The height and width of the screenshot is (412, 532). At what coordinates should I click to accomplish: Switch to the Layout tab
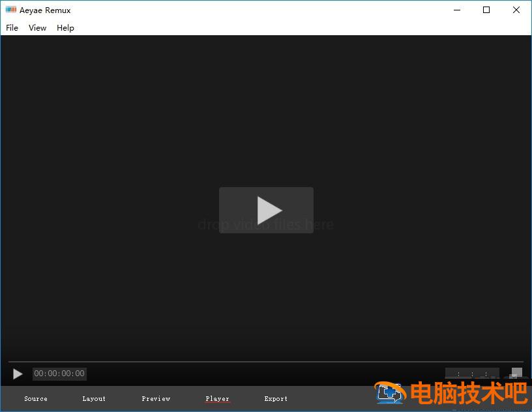pyautogui.click(x=94, y=398)
